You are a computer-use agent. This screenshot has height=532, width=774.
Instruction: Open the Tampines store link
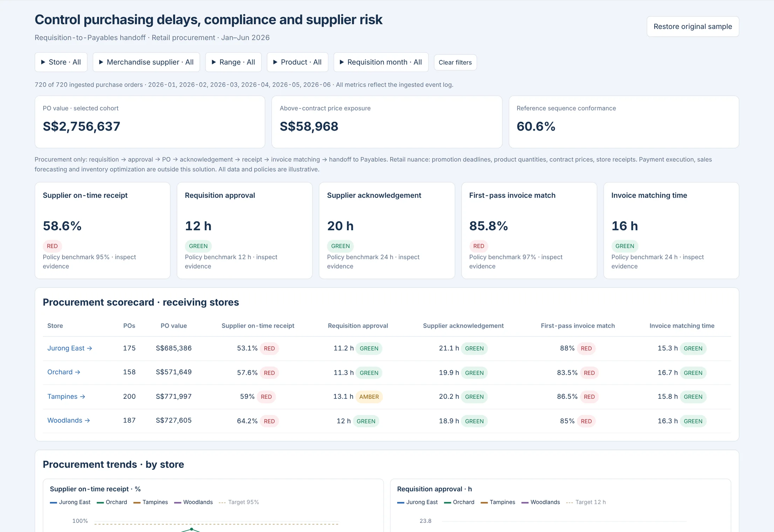(x=66, y=396)
